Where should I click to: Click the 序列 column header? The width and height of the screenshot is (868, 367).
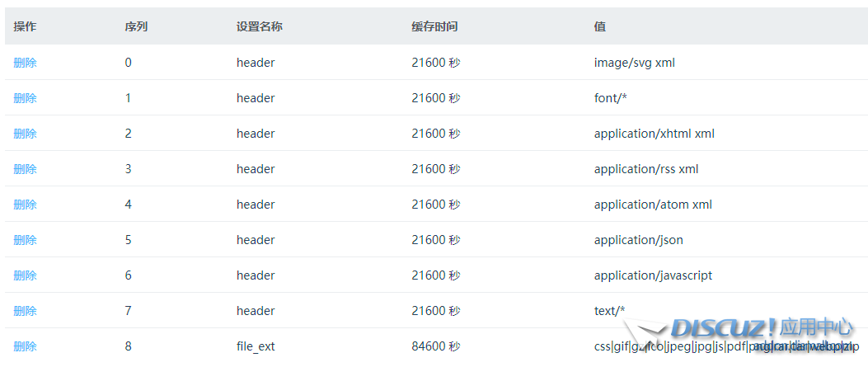point(136,27)
